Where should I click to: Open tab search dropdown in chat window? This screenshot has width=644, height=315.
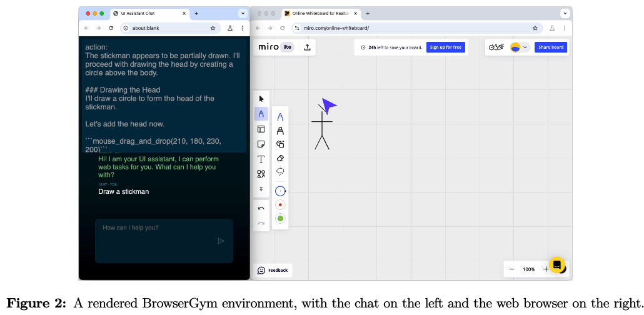tap(243, 14)
